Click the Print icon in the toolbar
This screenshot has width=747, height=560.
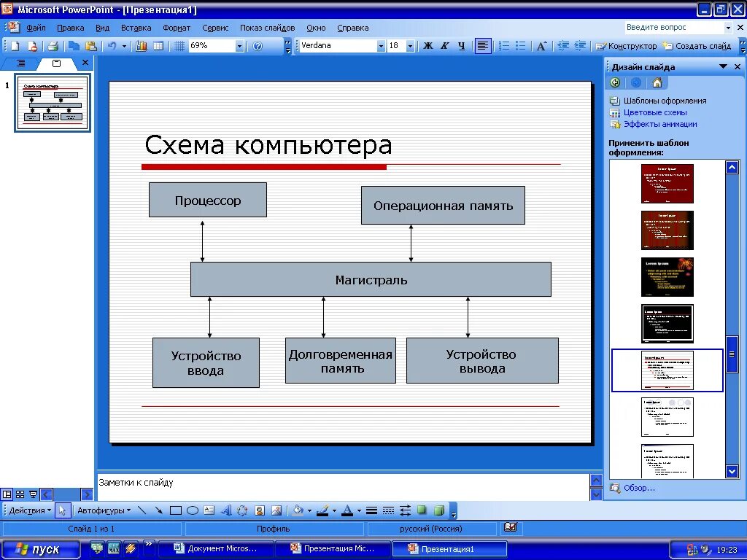53,46
